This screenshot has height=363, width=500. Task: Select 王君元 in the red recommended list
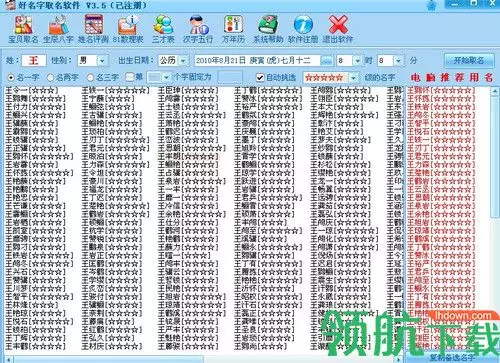pos(440,156)
